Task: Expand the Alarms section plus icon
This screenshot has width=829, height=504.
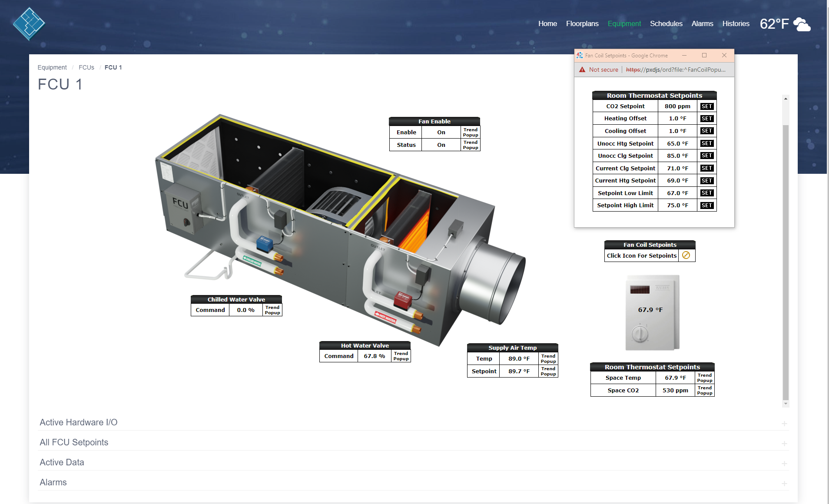Action: 784,483
